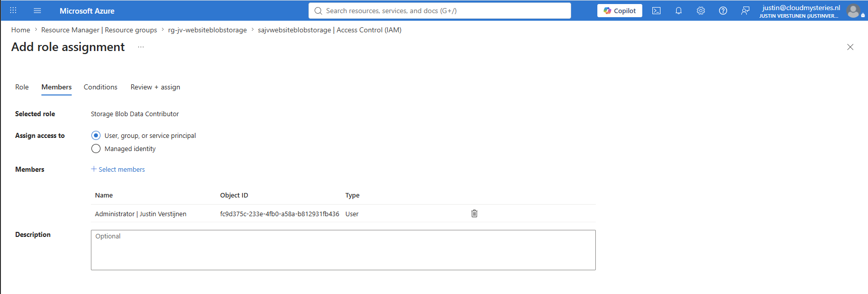Go to Home breadcrumb
Viewport: 868px width, 294px height.
point(21,30)
